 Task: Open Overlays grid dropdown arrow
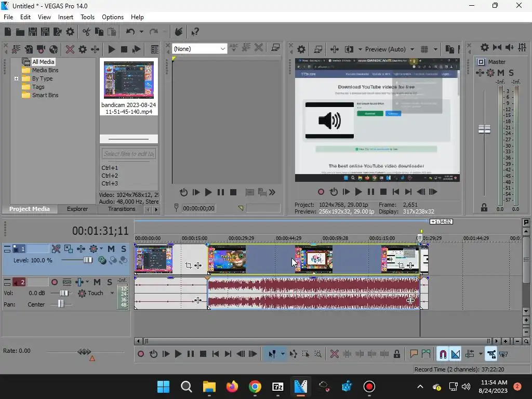436,49
